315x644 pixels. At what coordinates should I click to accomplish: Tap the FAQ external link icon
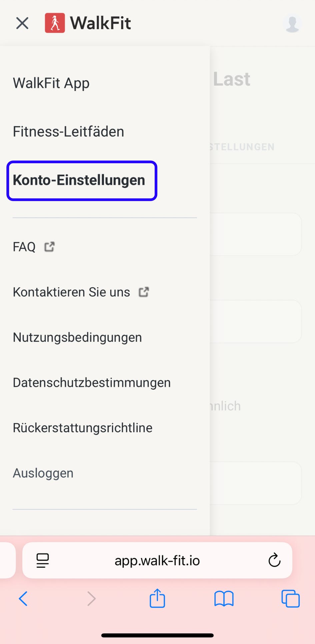[50, 247]
